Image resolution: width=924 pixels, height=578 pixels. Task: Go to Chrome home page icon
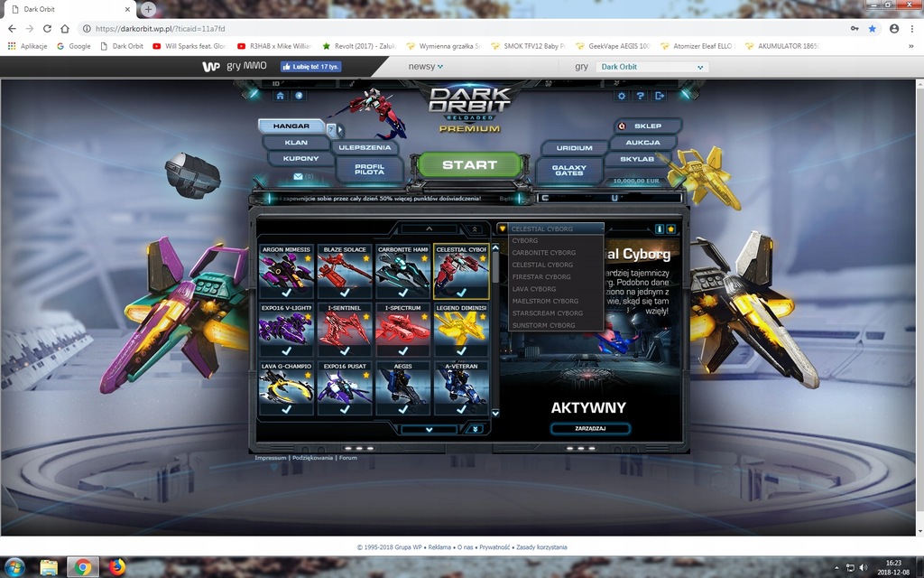[x=65, y=28]
